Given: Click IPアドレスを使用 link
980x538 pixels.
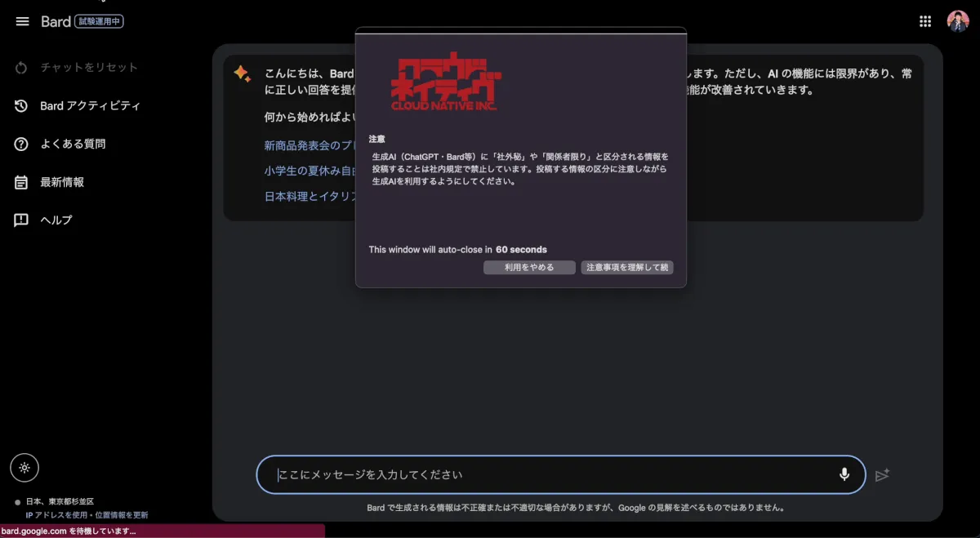Looking at the screenshot, I should [x=56, y=515].
